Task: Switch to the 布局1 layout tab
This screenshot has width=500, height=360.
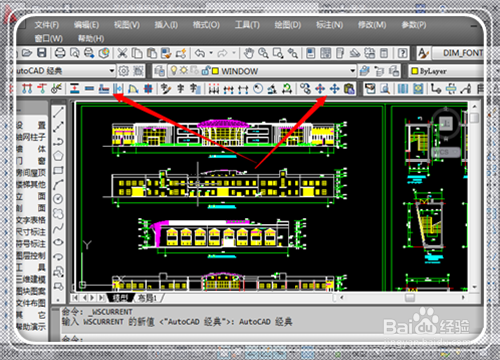Action: pos(147,298)
